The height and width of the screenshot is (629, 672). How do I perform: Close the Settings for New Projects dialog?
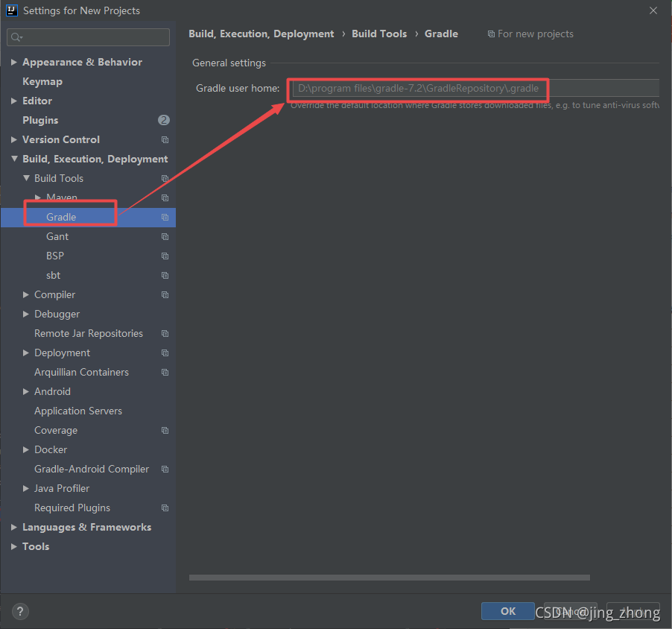[653, 10]
